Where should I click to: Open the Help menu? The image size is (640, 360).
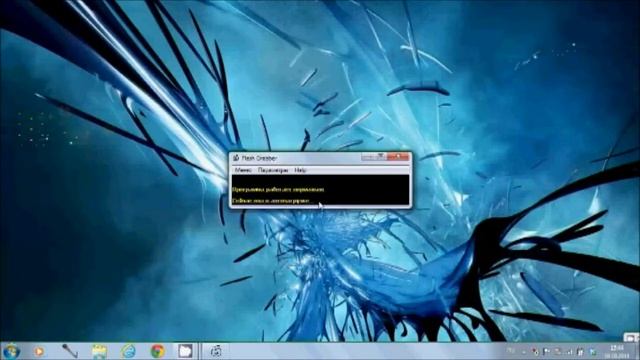300,170
